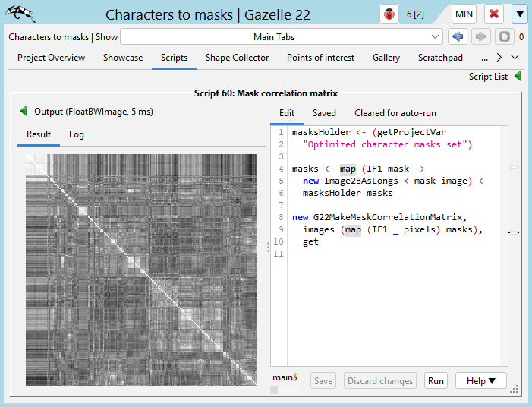Image resolution: width=532 pixels, height=407 pixels.
Task: Select the Saved tab in editor
Action: pyautogui.click(x=324, y=113)
